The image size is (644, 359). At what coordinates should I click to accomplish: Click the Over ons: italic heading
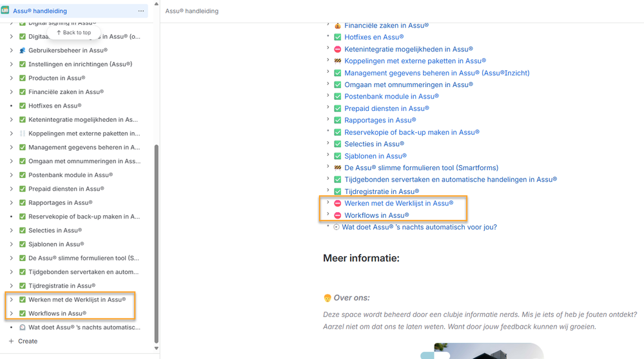coord(351,298)
